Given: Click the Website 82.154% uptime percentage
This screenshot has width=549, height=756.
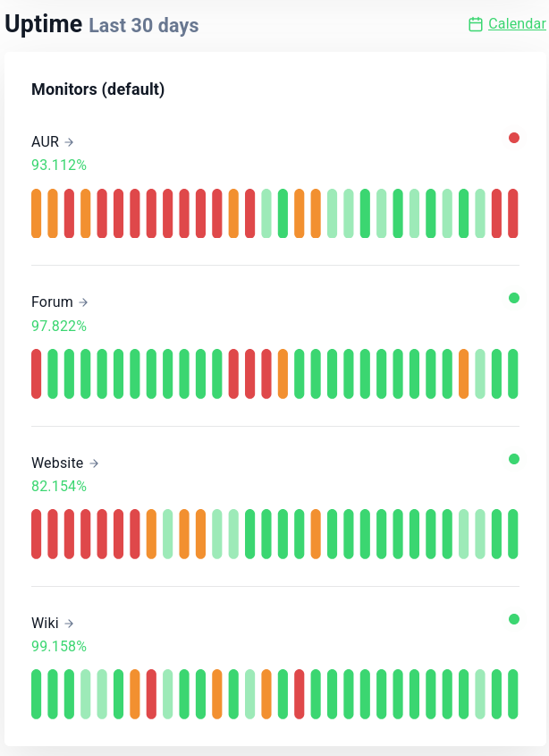Looking at the screenshot, I should click(59, 486).
